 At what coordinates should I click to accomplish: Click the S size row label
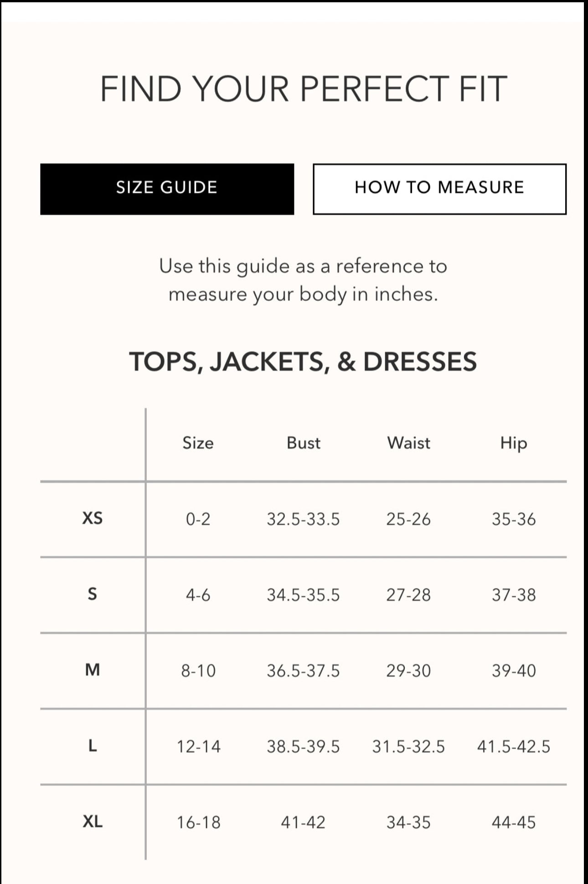tap(93, 595)
